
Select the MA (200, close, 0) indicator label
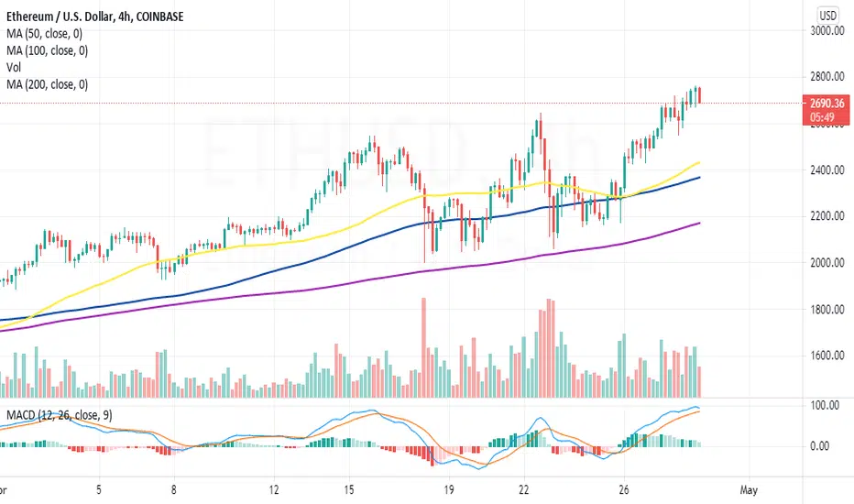pyautogui.click(x=47, y=84)
